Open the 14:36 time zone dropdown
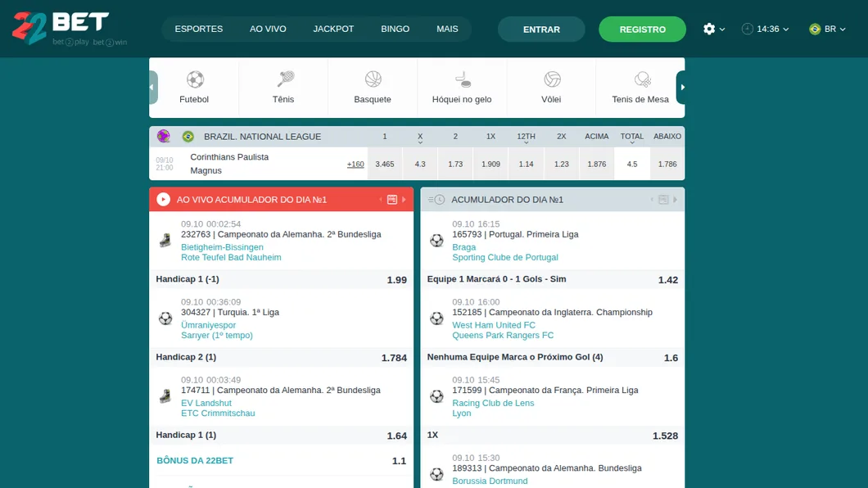The width and height of the screenshot is (868, 488). 765,29
